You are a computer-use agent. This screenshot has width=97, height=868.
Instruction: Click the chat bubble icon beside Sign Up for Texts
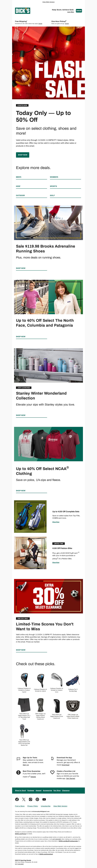coord(19,759)
